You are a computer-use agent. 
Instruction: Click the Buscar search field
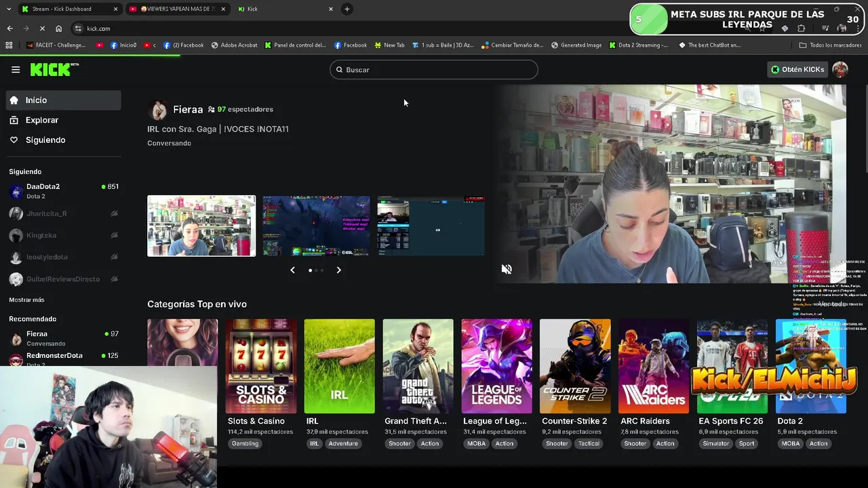coord(434,70)
